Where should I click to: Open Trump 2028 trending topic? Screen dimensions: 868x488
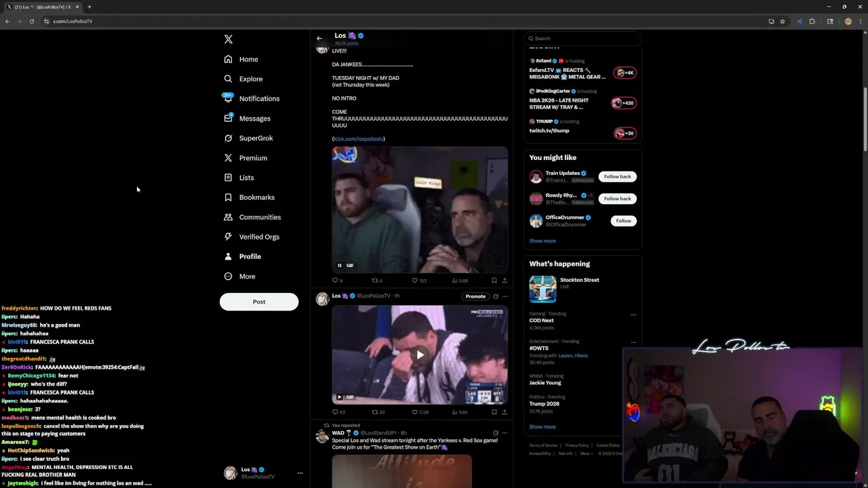point(545,404)
